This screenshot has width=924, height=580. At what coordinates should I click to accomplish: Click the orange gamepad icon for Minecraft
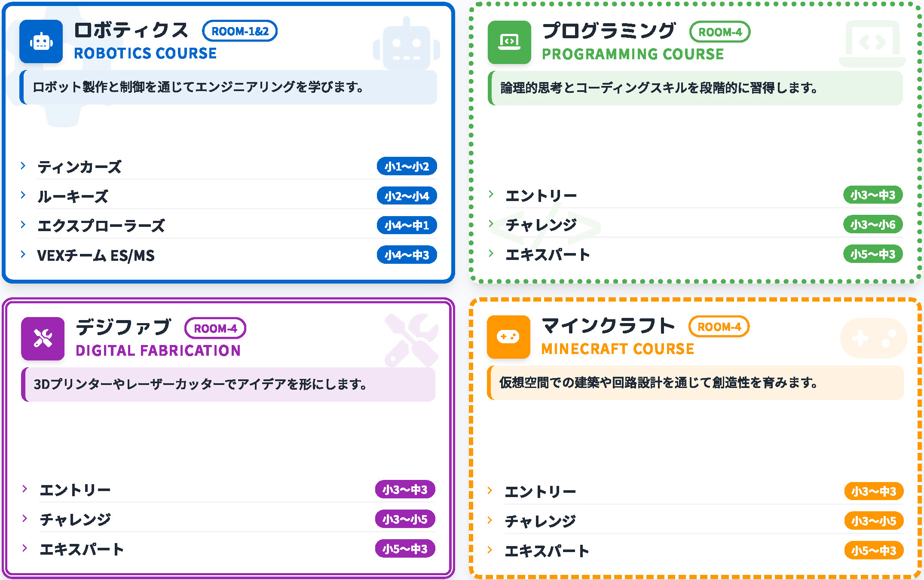tap(508, 337)
